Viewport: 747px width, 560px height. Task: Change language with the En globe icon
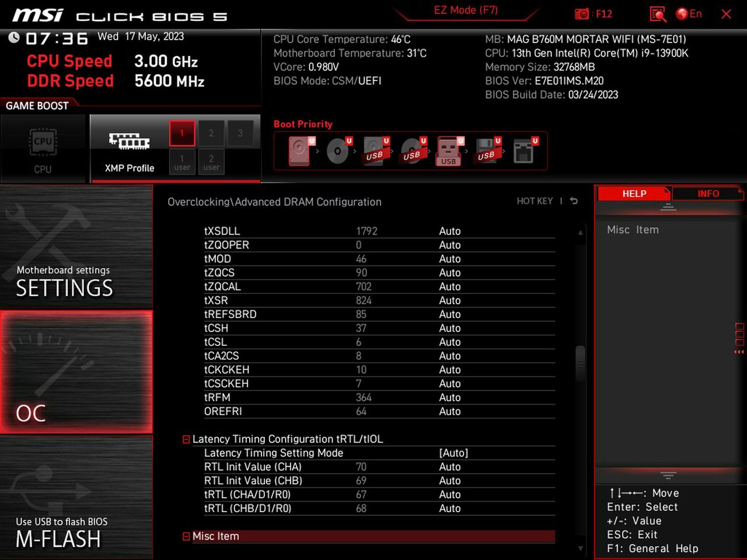pyautogui.click(x=689, y=14)
